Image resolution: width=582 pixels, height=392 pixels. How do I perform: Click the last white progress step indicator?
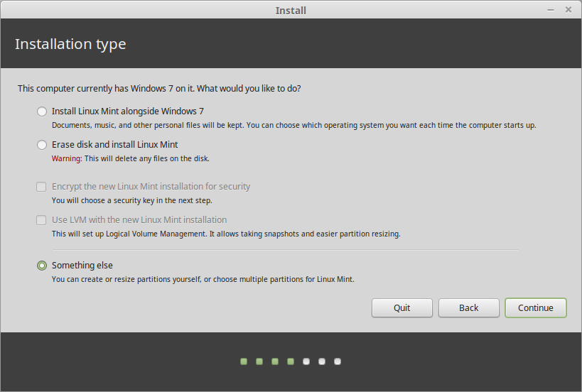[x=338, y=361]
